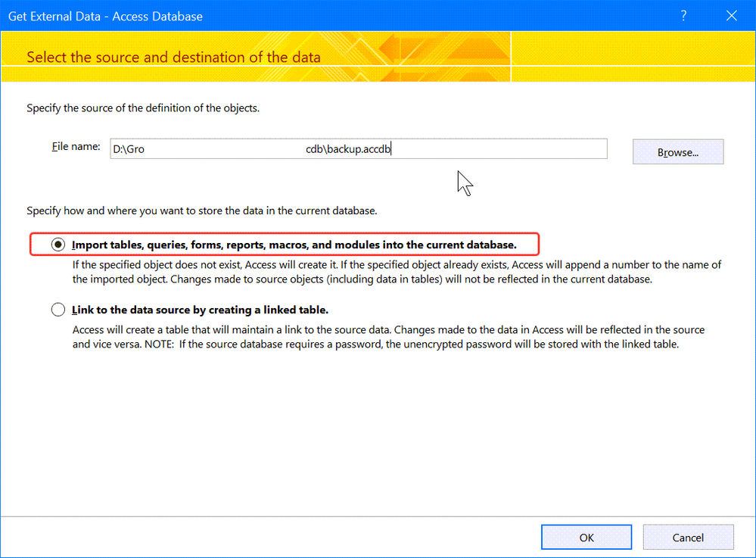Click the help question mark icon

click(x=683, y=16)
